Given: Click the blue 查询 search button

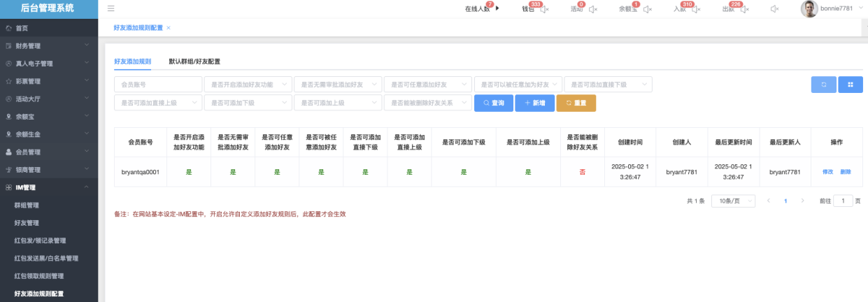Looking at the screenshot, I should tap(493, 103).
